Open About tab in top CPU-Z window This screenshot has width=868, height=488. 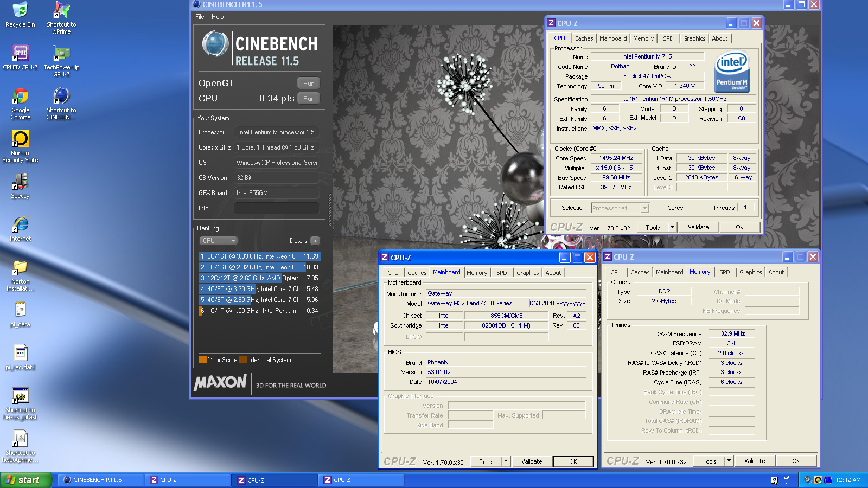[x=719, y=38]
